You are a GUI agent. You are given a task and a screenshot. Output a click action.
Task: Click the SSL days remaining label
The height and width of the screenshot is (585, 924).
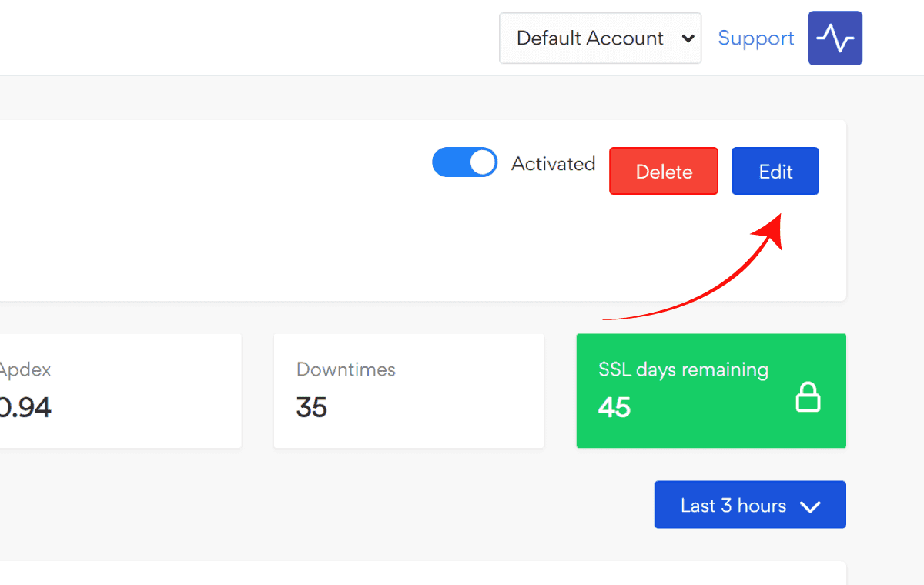pyautogui.click(x=683, y=369)
